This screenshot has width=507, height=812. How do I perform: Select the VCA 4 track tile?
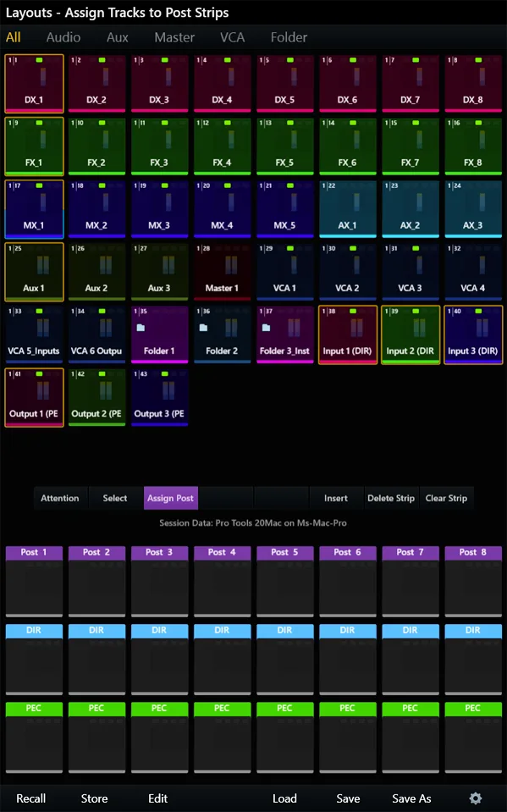coord(473,271)
